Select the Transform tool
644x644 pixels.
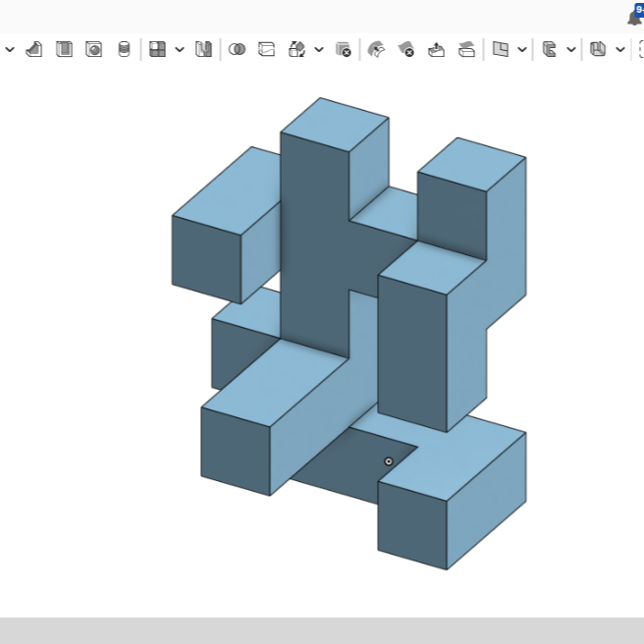tap(296, 49)
